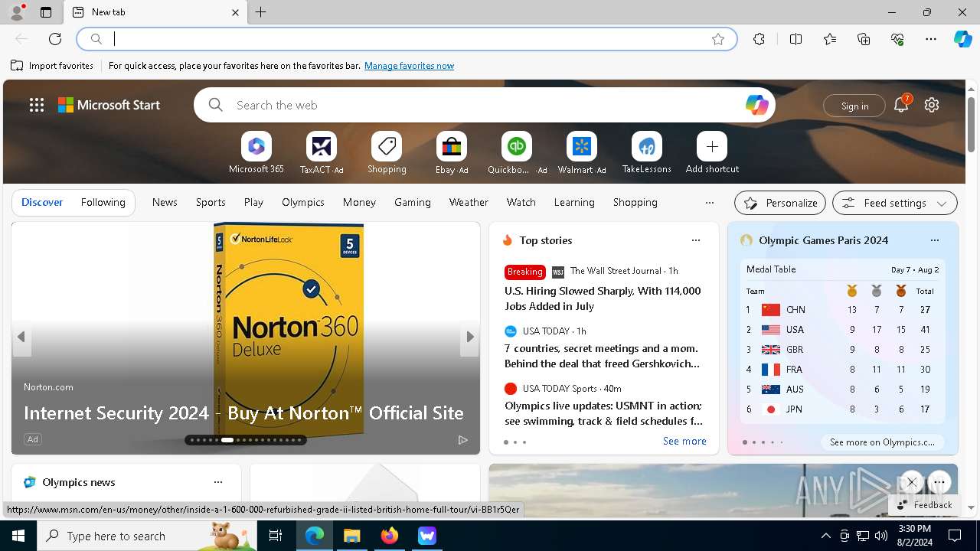Open Top stories card options menu
This screenshot has width=980, height=551.
(x=696, y=240)
